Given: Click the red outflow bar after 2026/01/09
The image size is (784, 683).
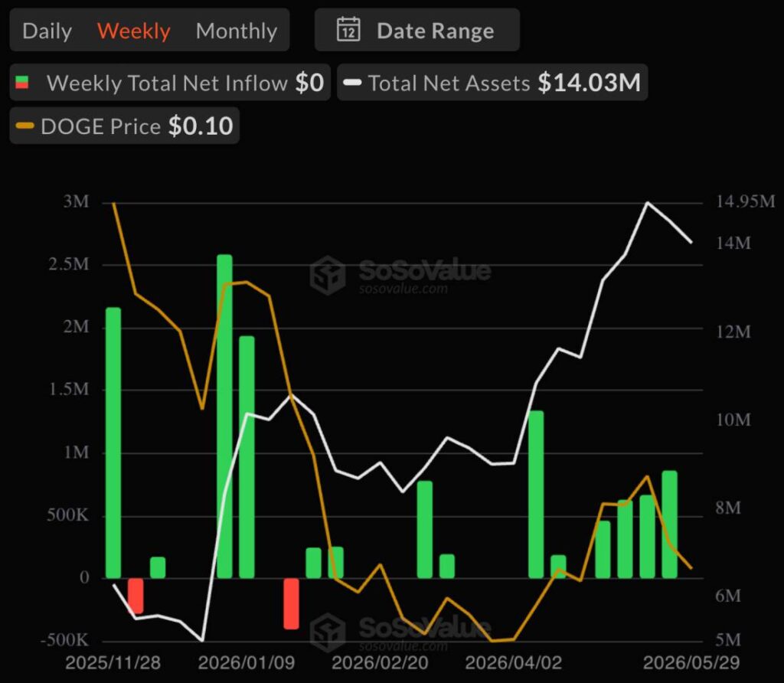Looking at the screenshot, I should point(291,603).
